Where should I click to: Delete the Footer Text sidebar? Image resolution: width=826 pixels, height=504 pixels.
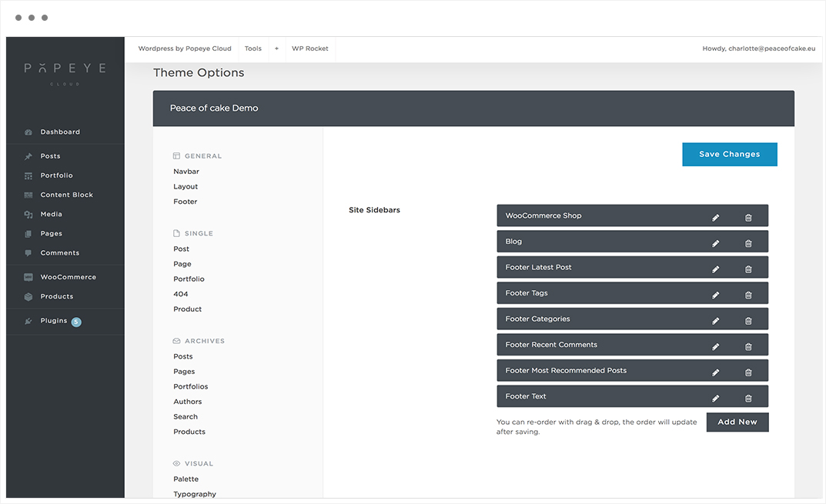coord(748,398)
